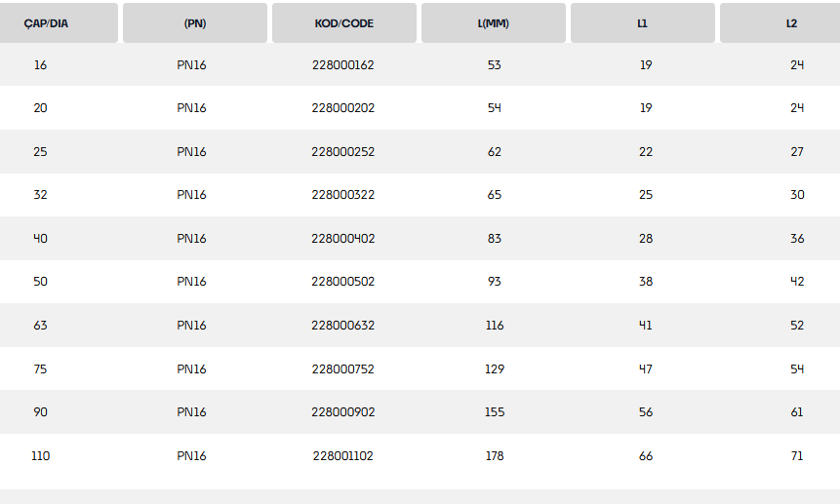Select the L(MM) value 178
Image resolution: width=840 pixels, height=504 pixels.
pyautogui.click(x=495, y=456)
